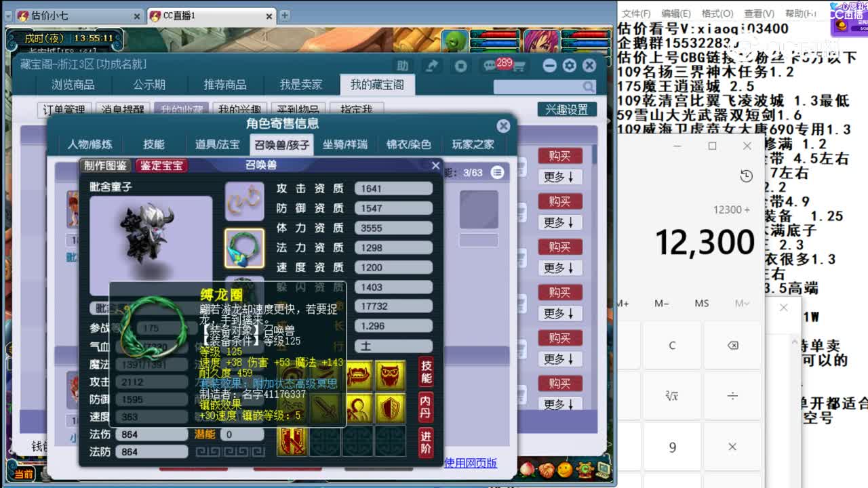Click the red 进阶 side button
868x488 pixels.
click(x=426, y=444)
